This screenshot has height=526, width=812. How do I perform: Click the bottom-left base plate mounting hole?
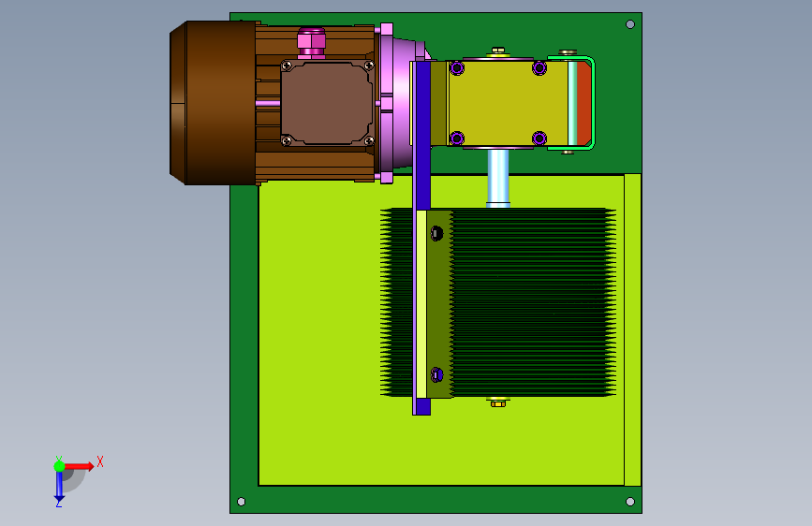241,502
